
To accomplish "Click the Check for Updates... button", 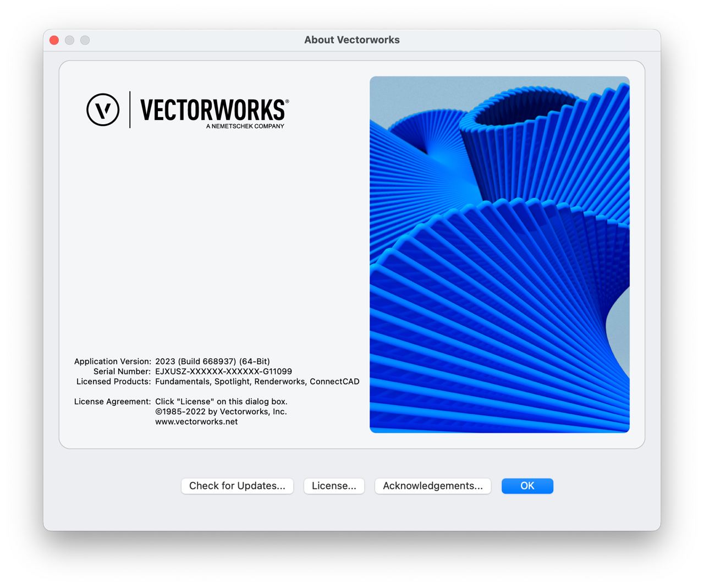I will coord(237,486).
